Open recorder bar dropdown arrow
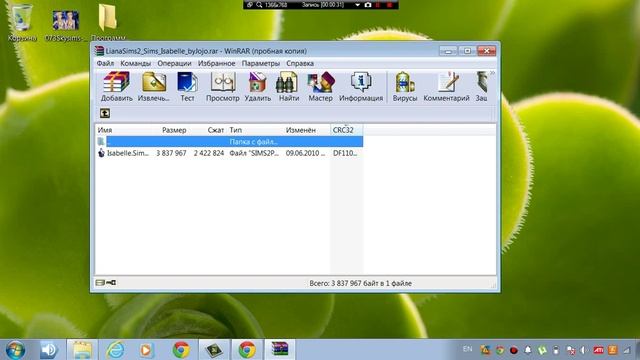The height and width of the screenshot is (360, 640). pos(357,5)
